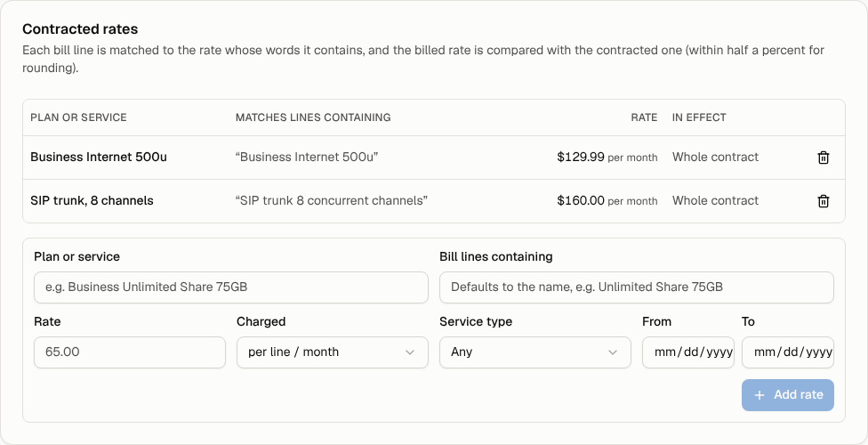Image resolution: width=868 pixels, height=445 pixels.
Task: Click the $129.99 per month rate
Action: pyautogui.click(x=607, y=157)
